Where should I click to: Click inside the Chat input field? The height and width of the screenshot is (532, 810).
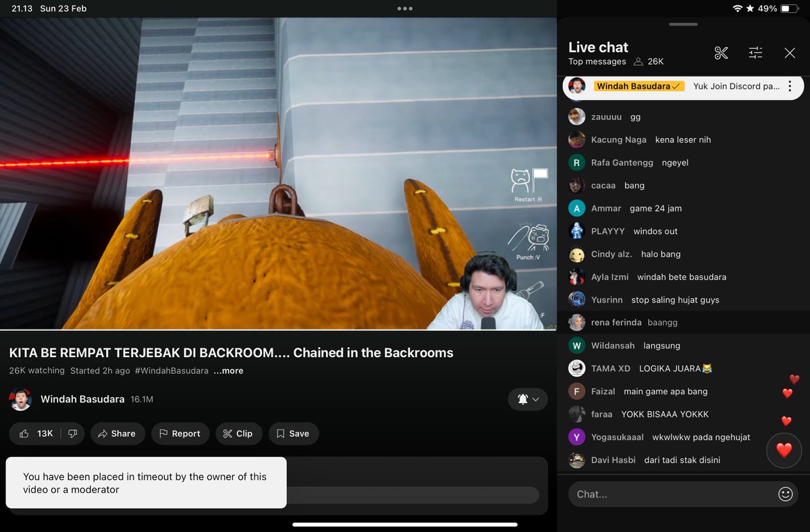point(684,494)
